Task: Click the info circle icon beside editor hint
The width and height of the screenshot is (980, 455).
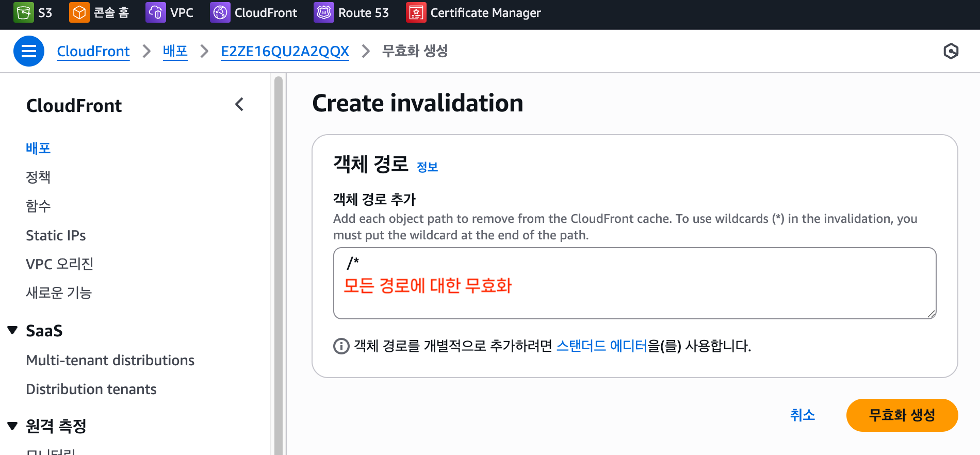Action: pyautogui.click(x=341, y=346)
